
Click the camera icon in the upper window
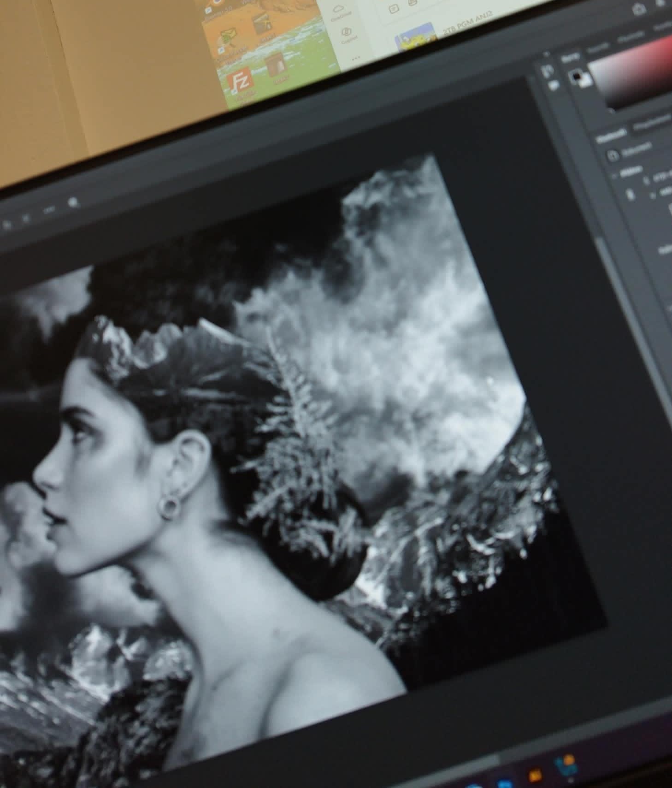click(x=639, y=9)
